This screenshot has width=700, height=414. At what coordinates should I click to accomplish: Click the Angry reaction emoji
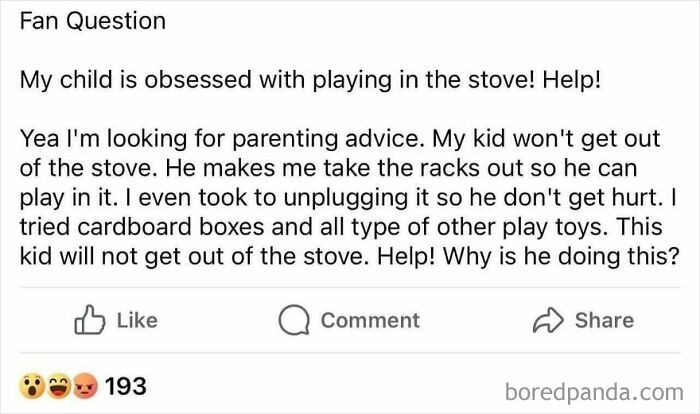[x=85, y=386]
